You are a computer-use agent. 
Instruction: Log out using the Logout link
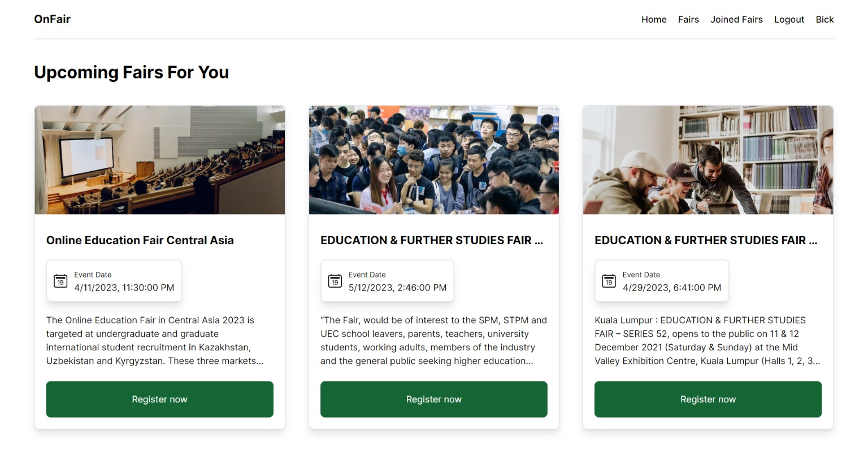(x=789, y=19)
